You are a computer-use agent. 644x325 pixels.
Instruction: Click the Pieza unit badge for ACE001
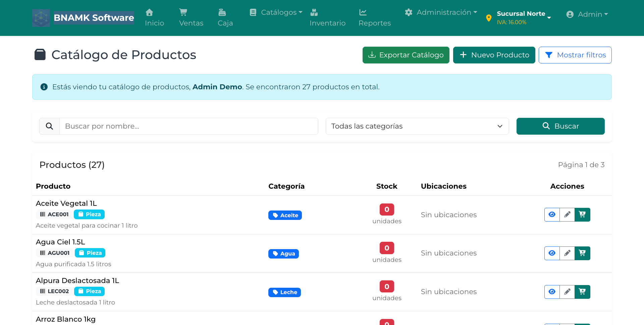pyautogui.click(x=89, y=215)
